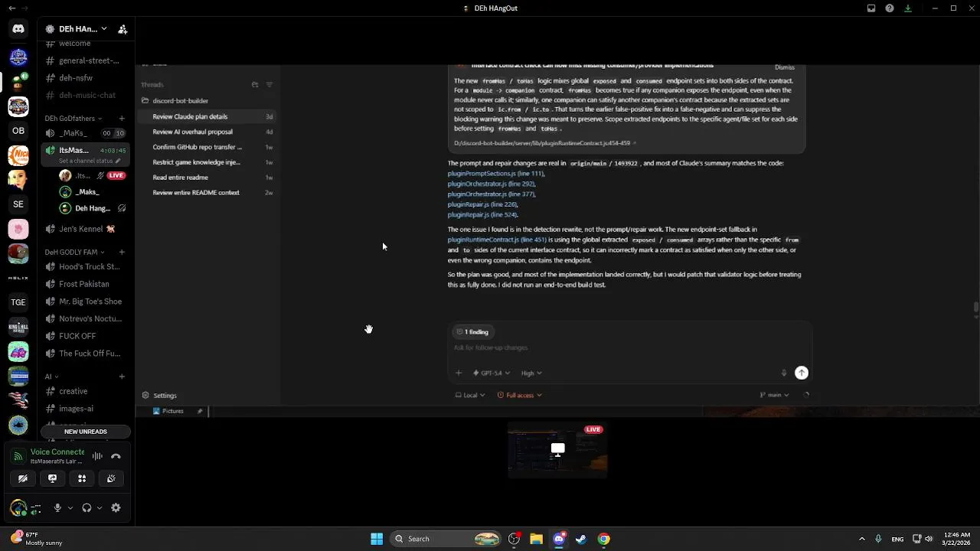Screen dimensions: 980x551
Task: Open the High reasoning dropdown
Action: point(531,373)
